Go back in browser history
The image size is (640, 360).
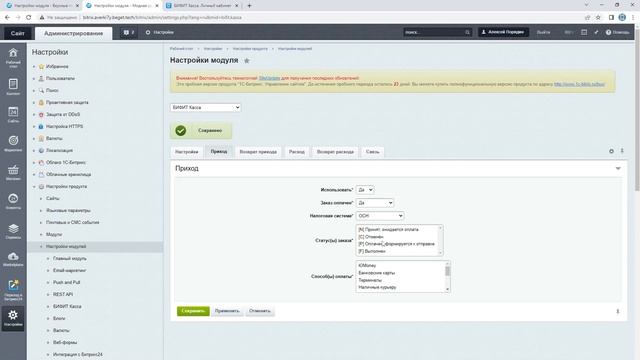7,18
